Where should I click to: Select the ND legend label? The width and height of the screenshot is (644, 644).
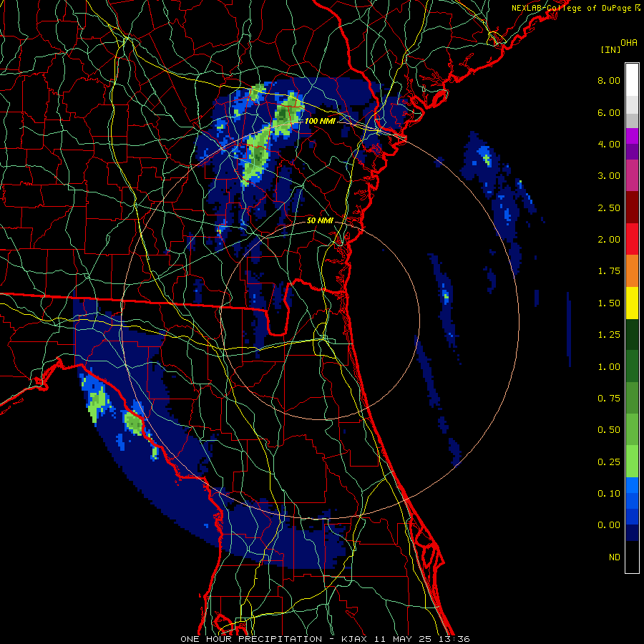pyautogui.click(x=615, y=557)
